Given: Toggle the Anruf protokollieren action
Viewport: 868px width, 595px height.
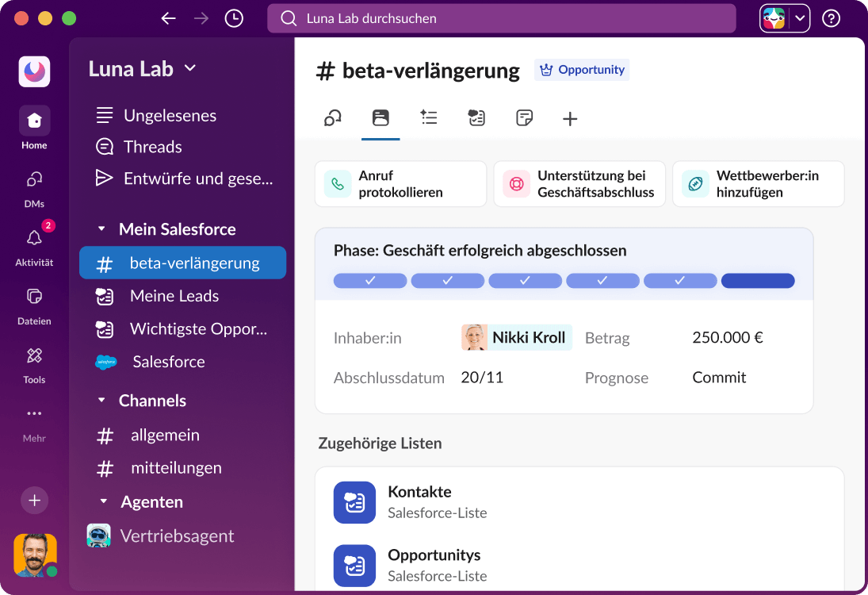Looking at the screenshot, I should pyautogui.click(x=400, y=183).
